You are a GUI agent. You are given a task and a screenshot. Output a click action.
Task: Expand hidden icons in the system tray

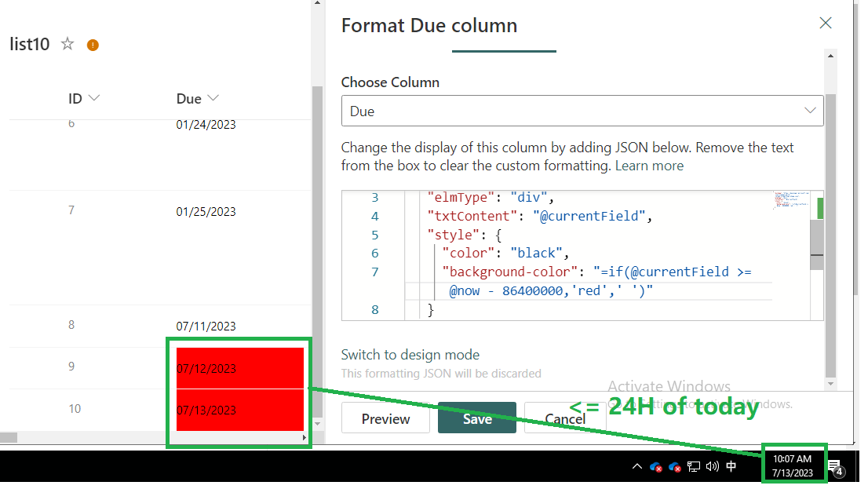tap(637, 466)
